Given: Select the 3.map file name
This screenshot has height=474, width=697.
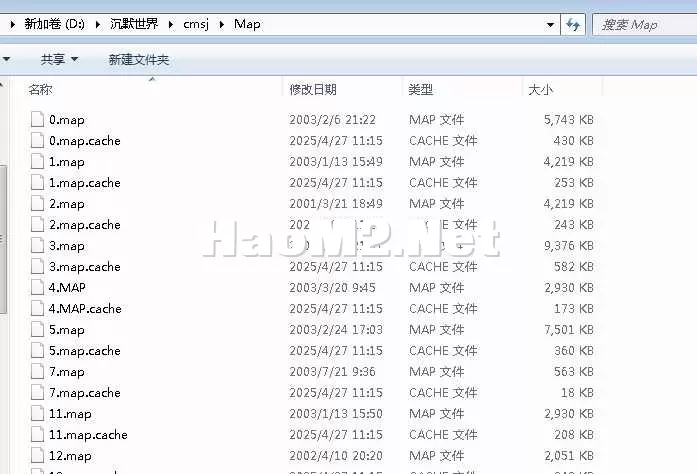Looking at the screenshot, I should (67, 246).
